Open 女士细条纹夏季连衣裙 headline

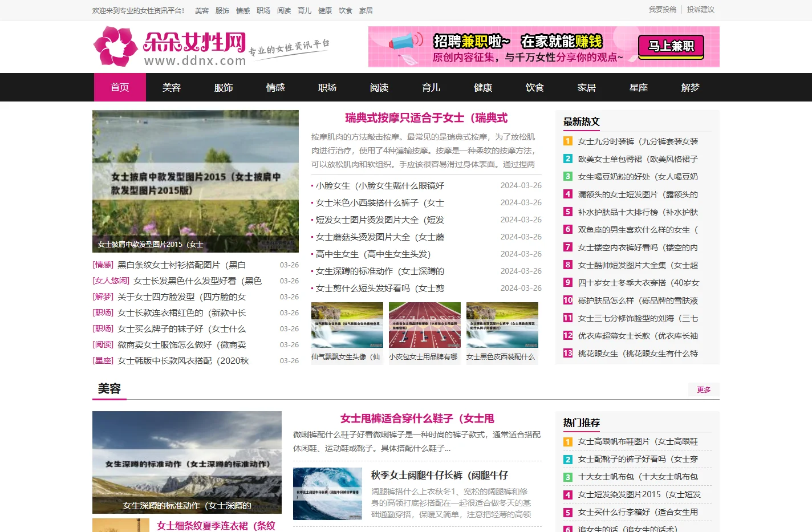point(216,525)
